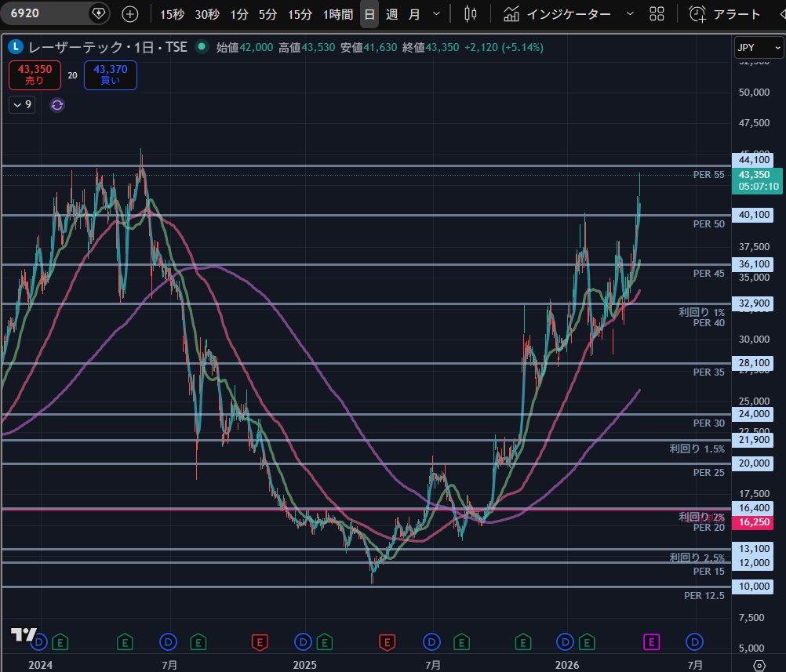The image size is (786, 672).
Task: Select the PER 25 text label
Action: pyautogui.click(x=708, y=473)
